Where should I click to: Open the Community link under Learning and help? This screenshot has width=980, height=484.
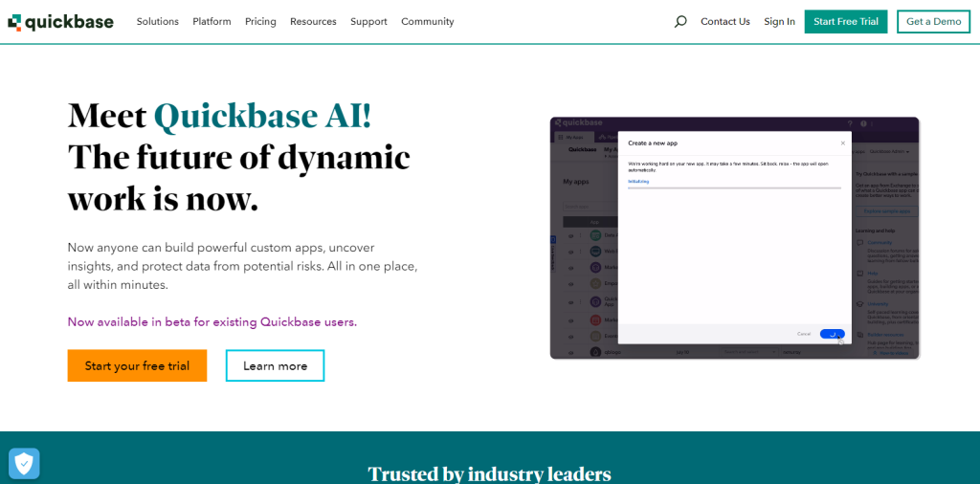click(880, 242)
